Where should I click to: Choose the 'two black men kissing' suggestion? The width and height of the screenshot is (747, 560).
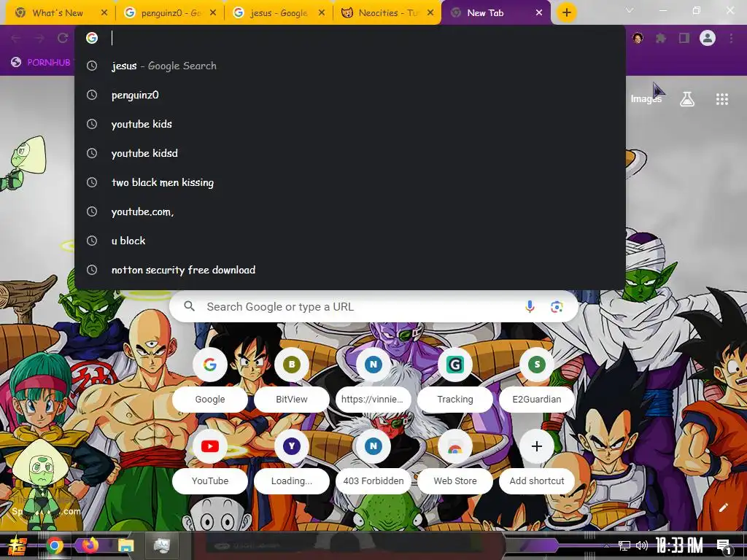point(350,182)
